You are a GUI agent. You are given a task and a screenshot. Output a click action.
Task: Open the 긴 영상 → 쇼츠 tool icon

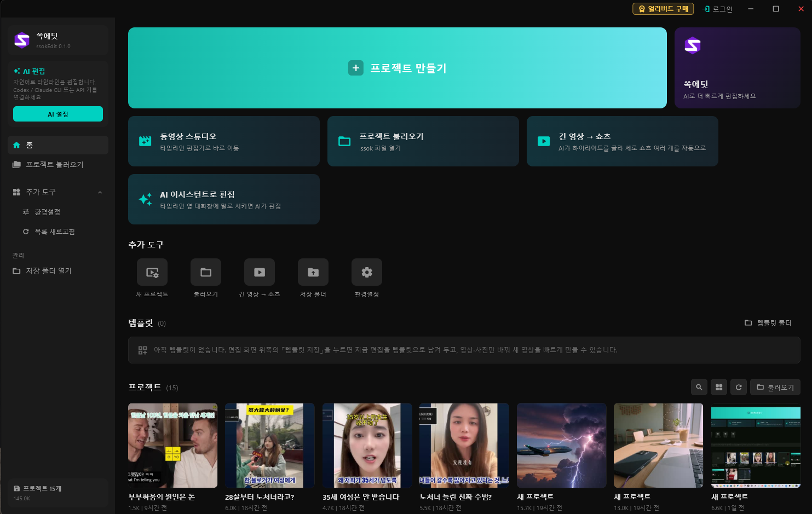(x=260, y=272)
